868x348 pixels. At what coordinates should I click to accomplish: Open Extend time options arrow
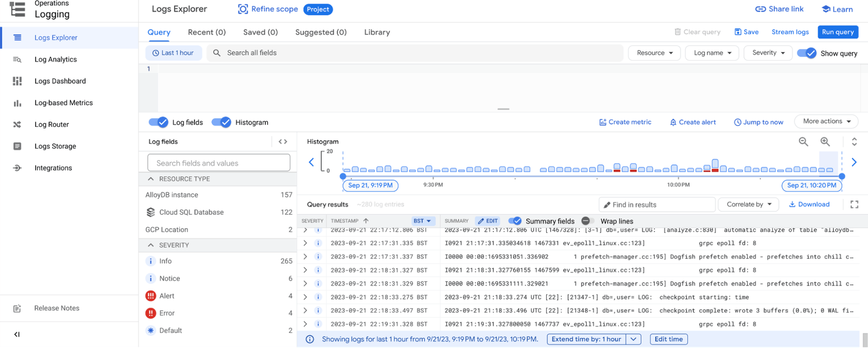coord(634,339)
